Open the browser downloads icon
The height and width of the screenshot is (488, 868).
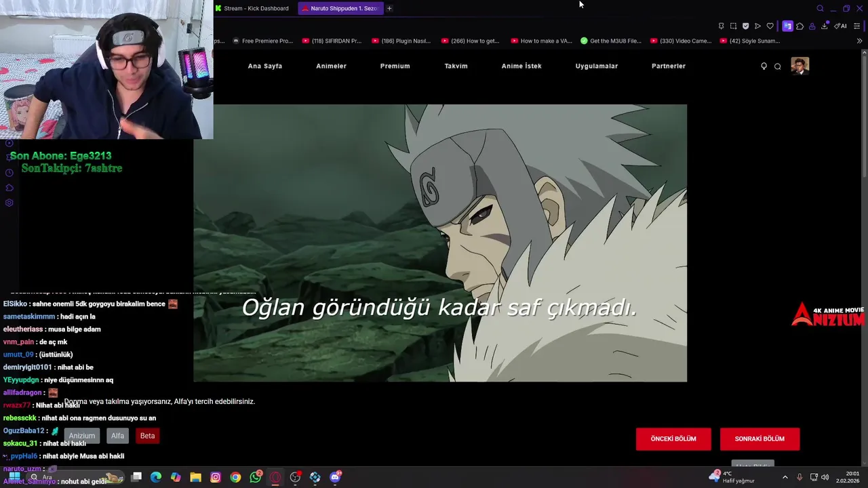pyautogui.click(x=824, y=26)
